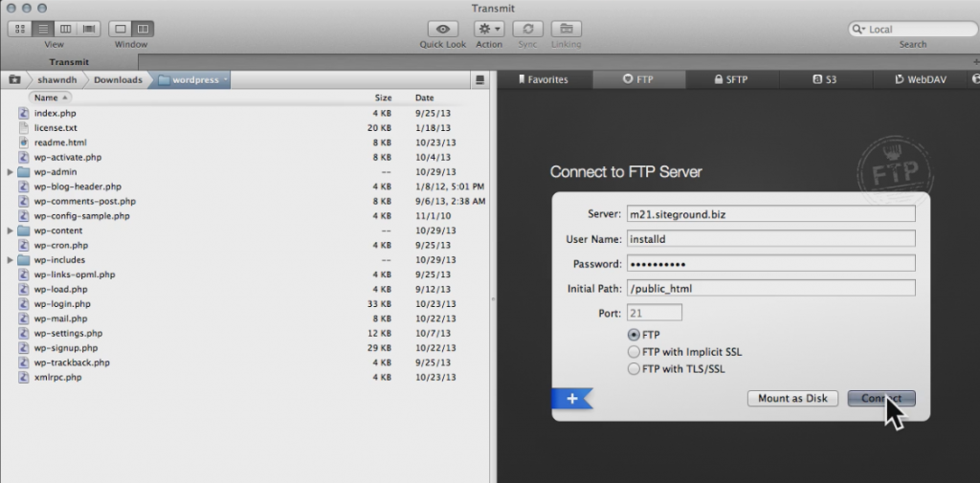Select dual-pane window layout
The width and height of the screenshot is (980, 483).
(x=143, y=29)
